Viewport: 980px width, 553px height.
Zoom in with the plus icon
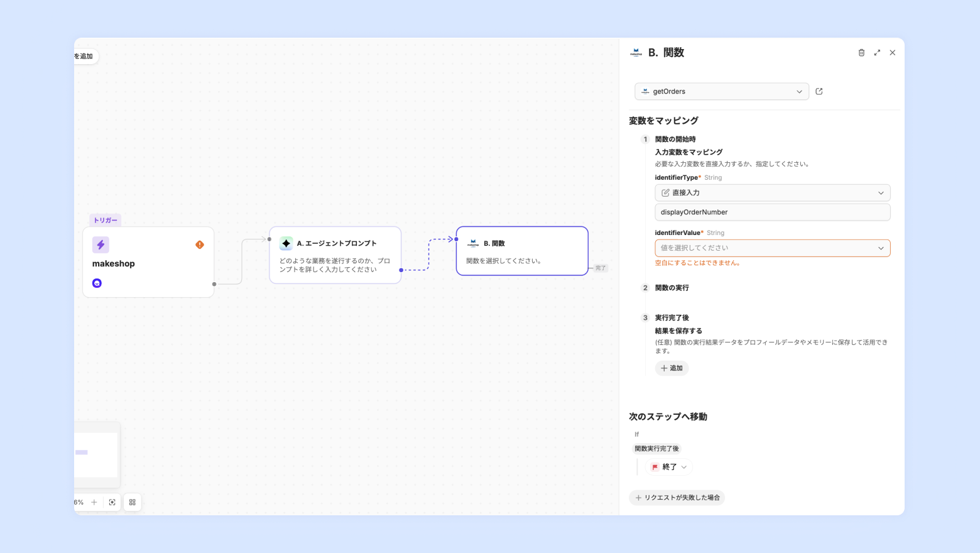[x=94, y=502]
